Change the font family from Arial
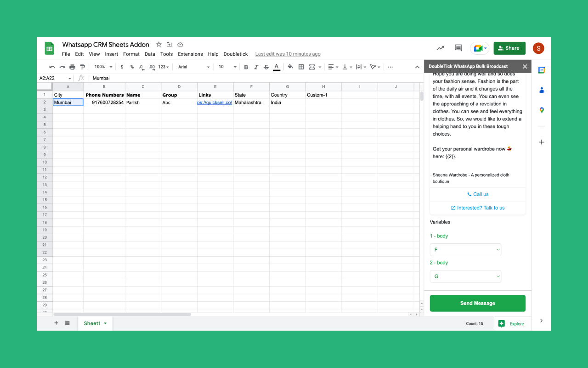The height and width of the screenshot is (368, 588). pos(194,67)
